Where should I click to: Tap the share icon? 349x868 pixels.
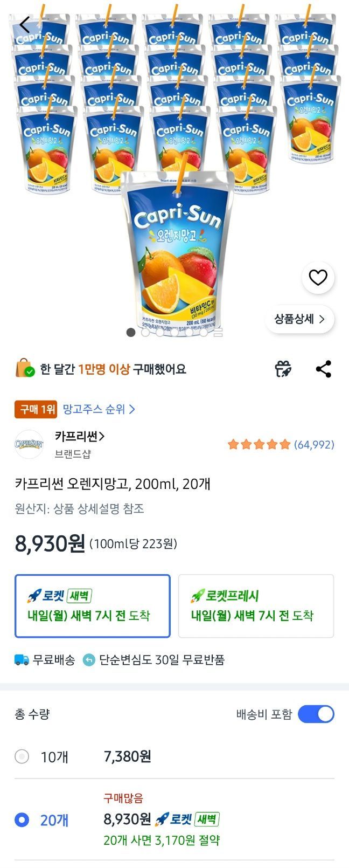click(x=323, y=369)
